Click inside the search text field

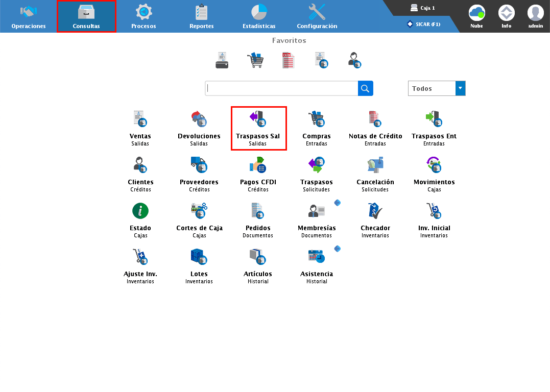[x=281, y=88]
